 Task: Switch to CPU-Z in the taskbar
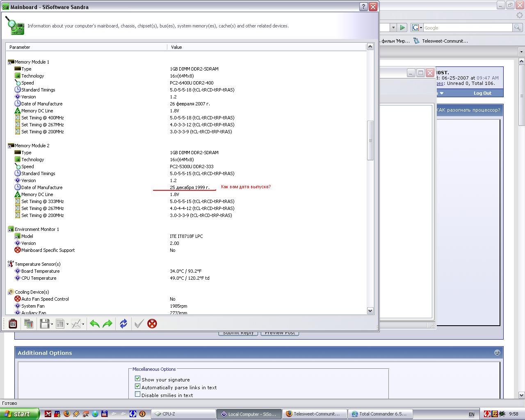point(183,414)
